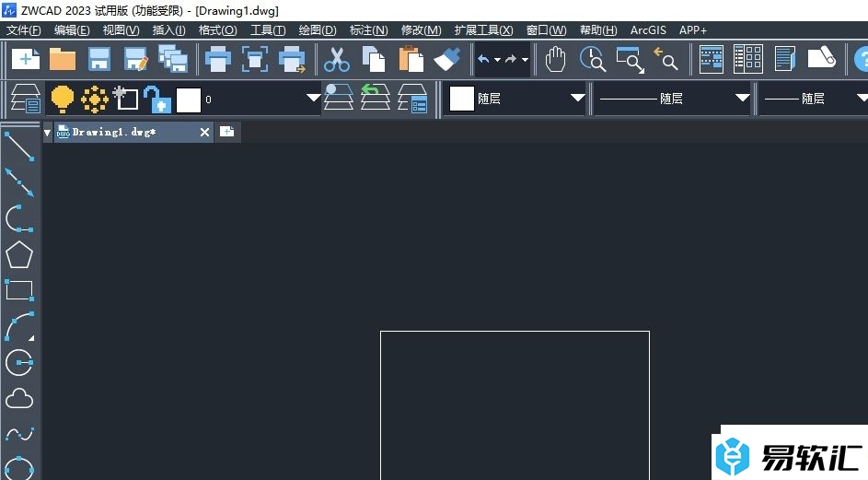Open the ArcGIS menu
This screenshot has height=480, width=868.
click(648, 29)
